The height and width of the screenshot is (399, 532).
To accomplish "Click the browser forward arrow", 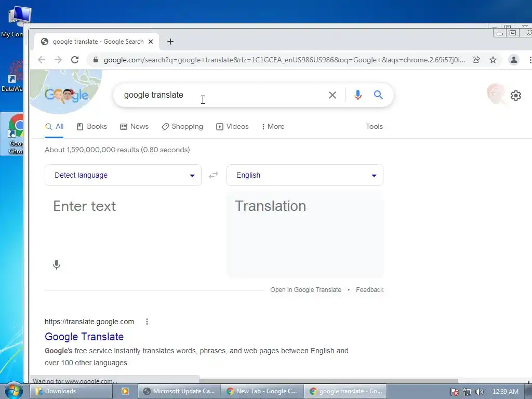I will coord(58,60).
